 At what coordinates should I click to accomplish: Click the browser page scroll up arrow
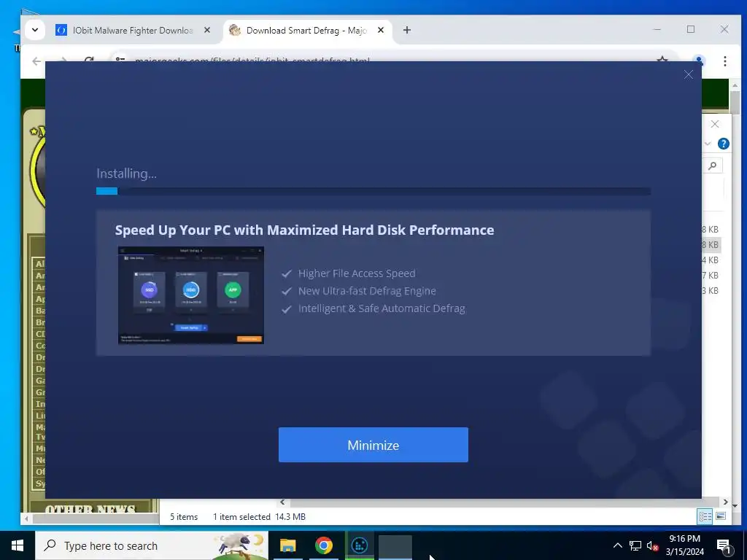tap(735, 85)
